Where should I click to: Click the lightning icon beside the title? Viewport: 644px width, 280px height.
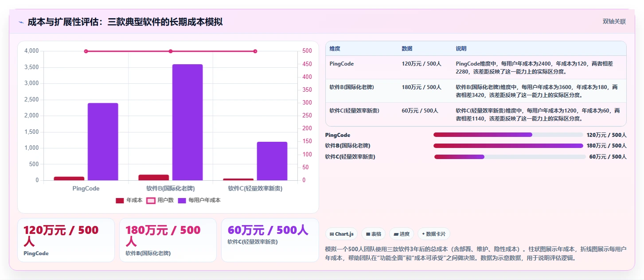click(x=21, y=22)
